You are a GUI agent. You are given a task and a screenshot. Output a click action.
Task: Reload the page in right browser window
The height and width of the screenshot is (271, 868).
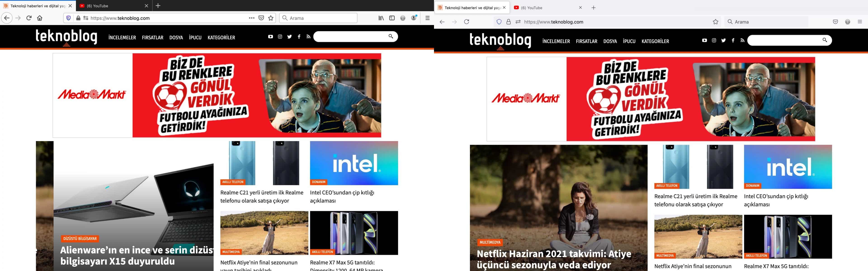coord(467,22)
